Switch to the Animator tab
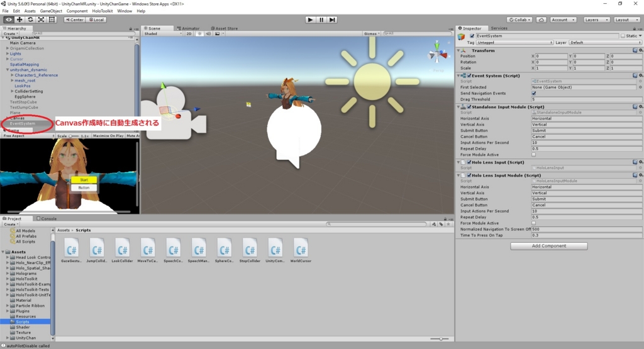The width and height of the screenshot is (644, 349). (x=188, y=28)
